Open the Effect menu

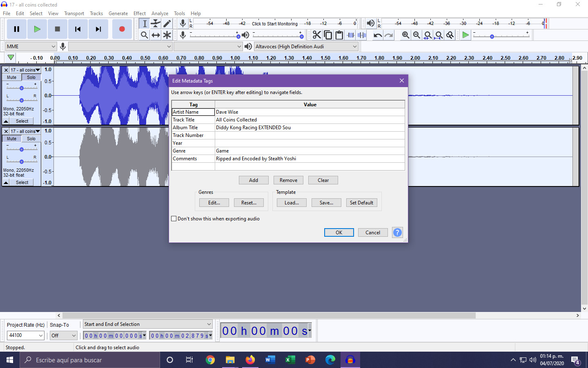(139, 13)
